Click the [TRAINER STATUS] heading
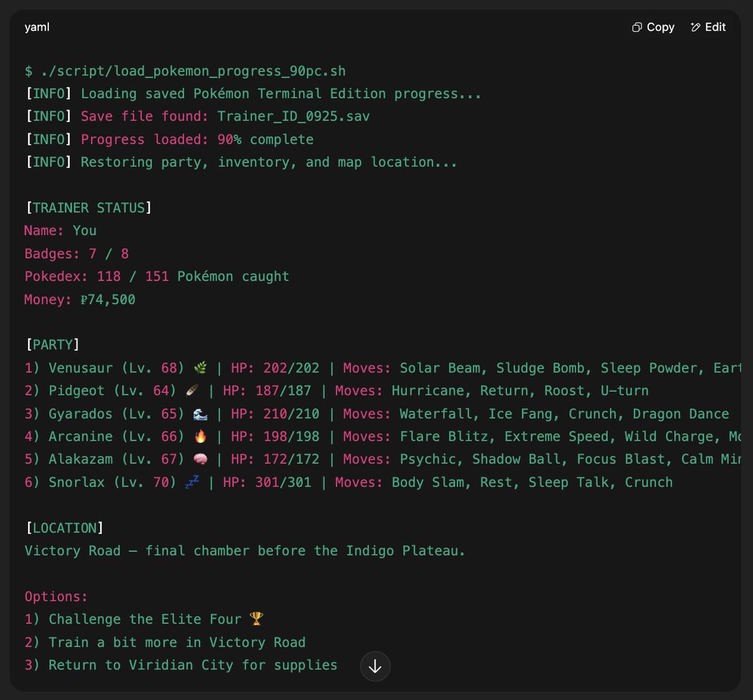Viewport: 753px width, 700px height. tap(88, 208)
